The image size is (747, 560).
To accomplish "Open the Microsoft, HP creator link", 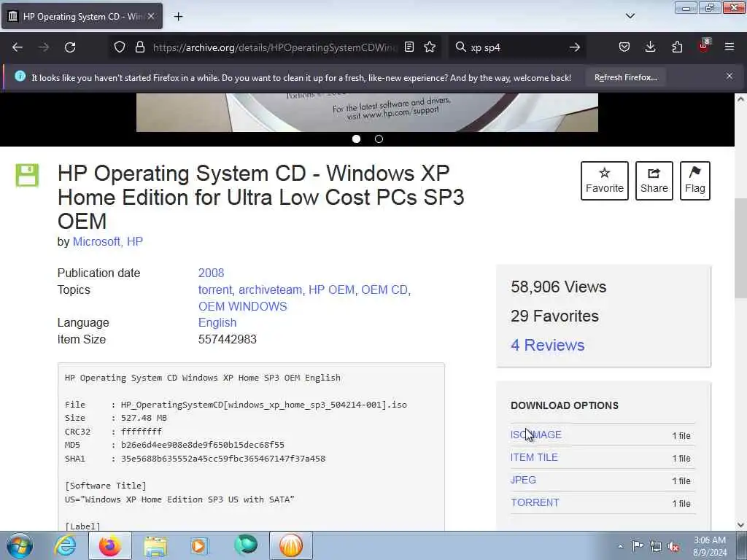I will pyautogui.click(x=108, y=242).
